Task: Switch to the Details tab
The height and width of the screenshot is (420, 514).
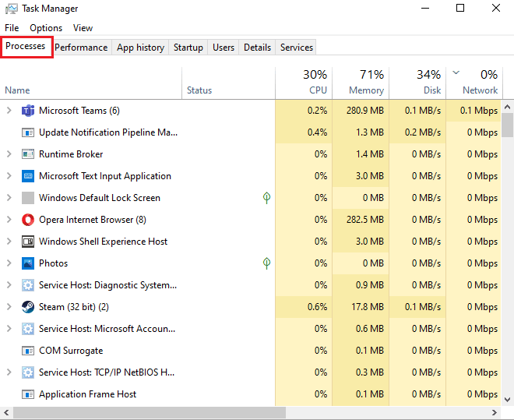Action: pos(257,48)
